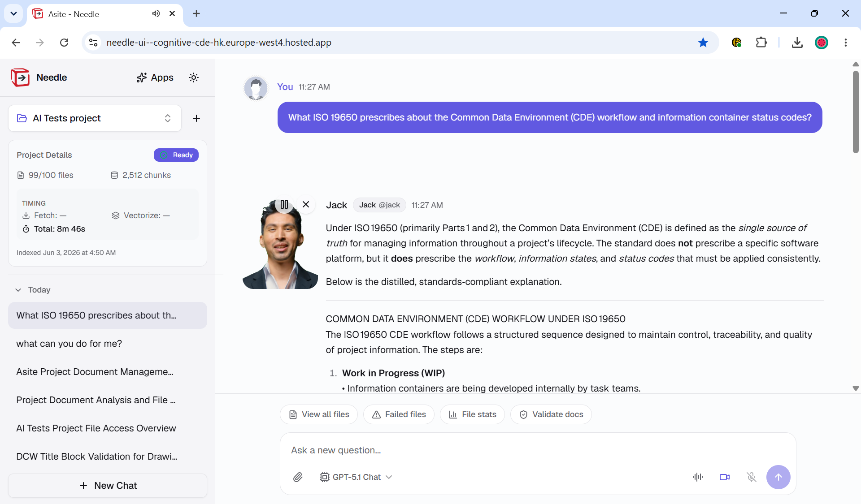Viewport: 861px width, 504px height.
Task: Open Project Document Analysis and File chat
Action: (108, 400)
